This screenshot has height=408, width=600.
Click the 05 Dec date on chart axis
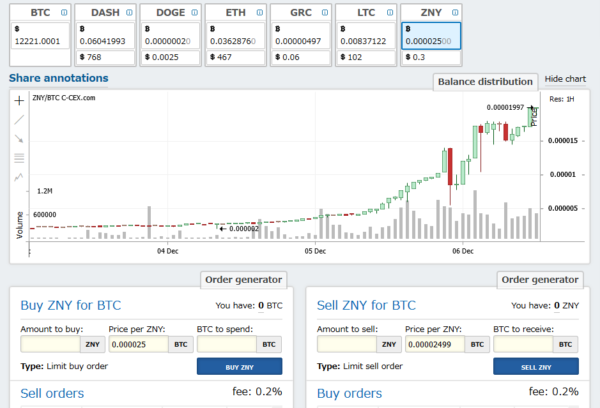click(x=315, y=251)
